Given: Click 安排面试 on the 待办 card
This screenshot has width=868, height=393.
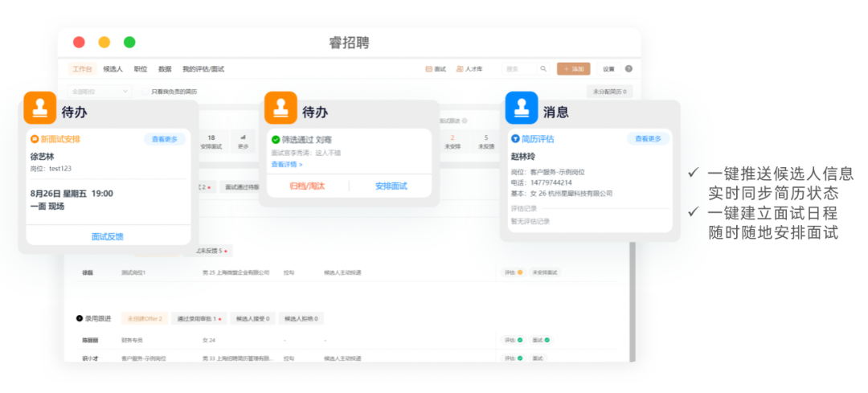Looking at the screenshot, I should tap(391, 186).
